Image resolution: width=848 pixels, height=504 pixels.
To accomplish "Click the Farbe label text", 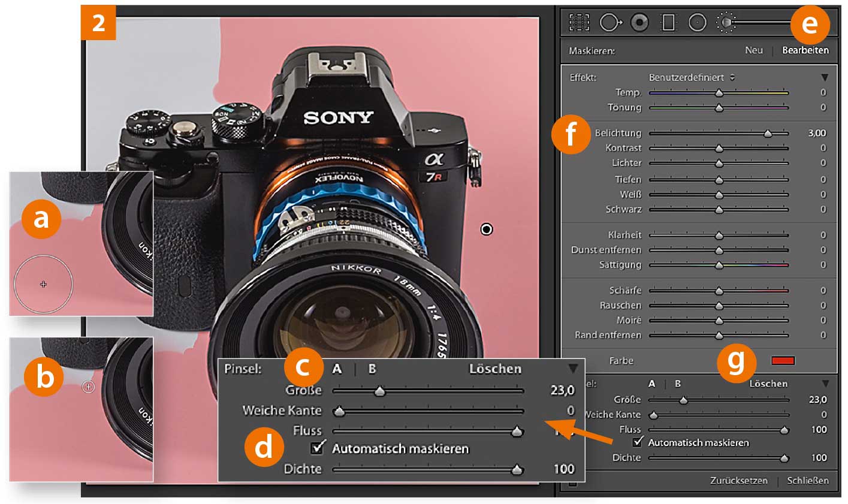I will coord(621,361).
